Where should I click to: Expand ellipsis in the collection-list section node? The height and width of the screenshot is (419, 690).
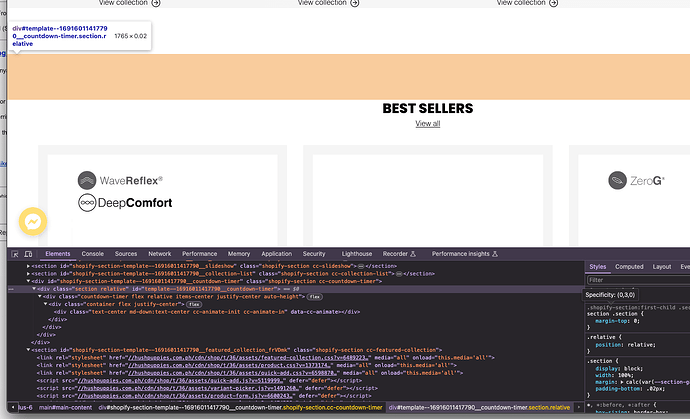tap(399, 274)
